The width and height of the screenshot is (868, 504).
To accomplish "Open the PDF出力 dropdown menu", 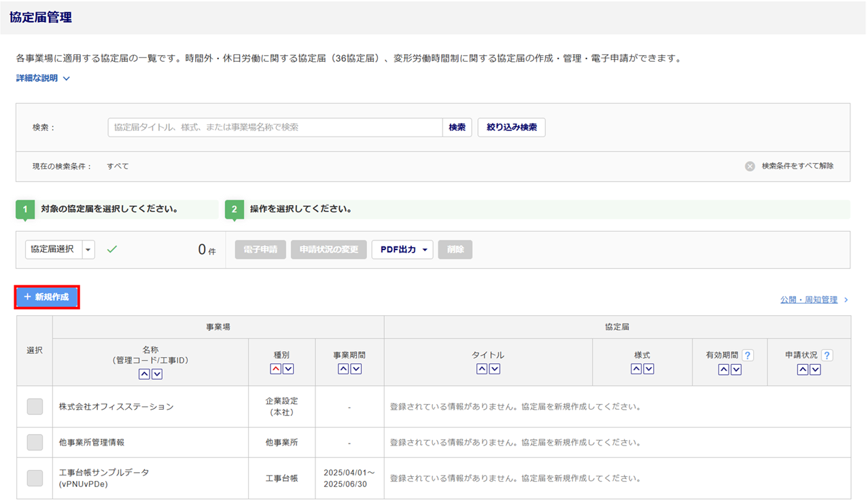I will click(402, 250).
